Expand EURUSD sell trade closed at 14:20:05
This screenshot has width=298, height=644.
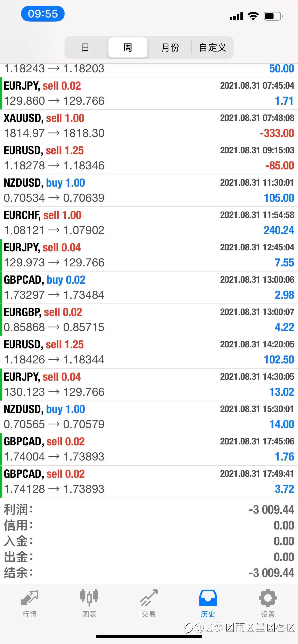(149, 352)
